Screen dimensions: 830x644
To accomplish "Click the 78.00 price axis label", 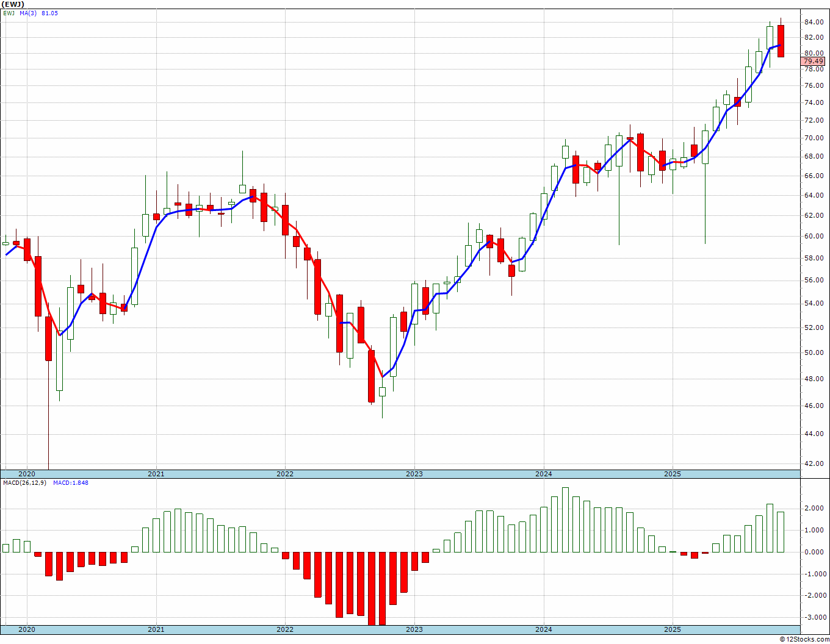I will point(814,69).
